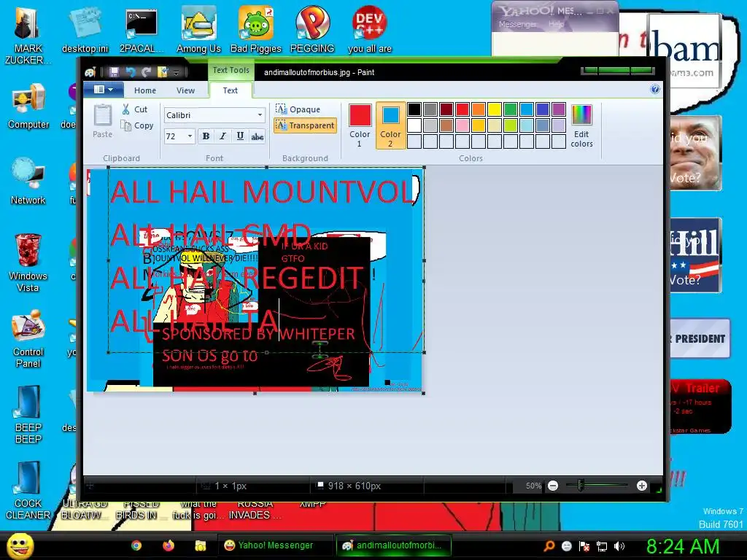Open the MARK ZUCKER desktop icon
This screenshot has width=747, height=560.
click(28, 34)
